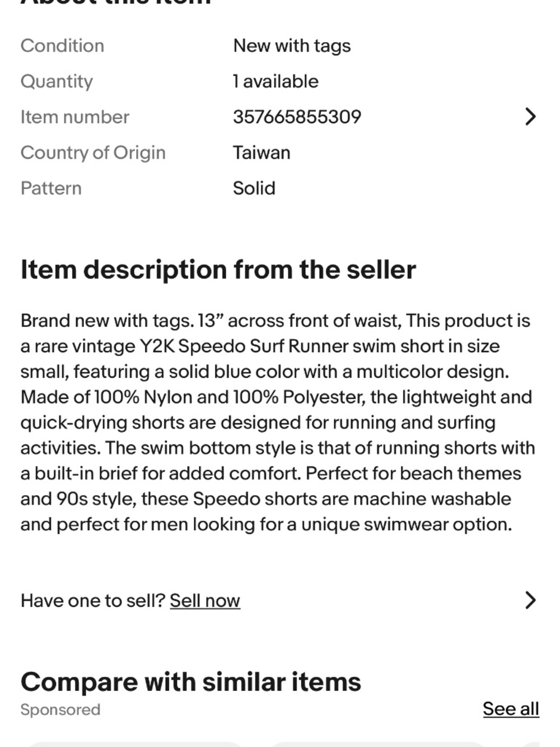
Task: Tap the Sponsored label
Action: coord(60,709)
